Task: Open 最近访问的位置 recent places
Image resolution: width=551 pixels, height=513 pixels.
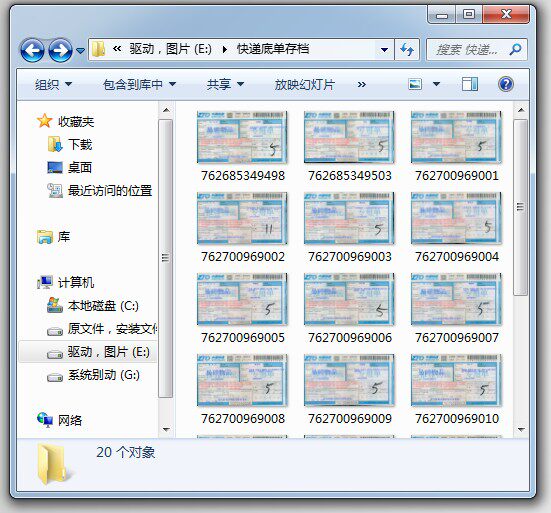Action: (99, 190)
